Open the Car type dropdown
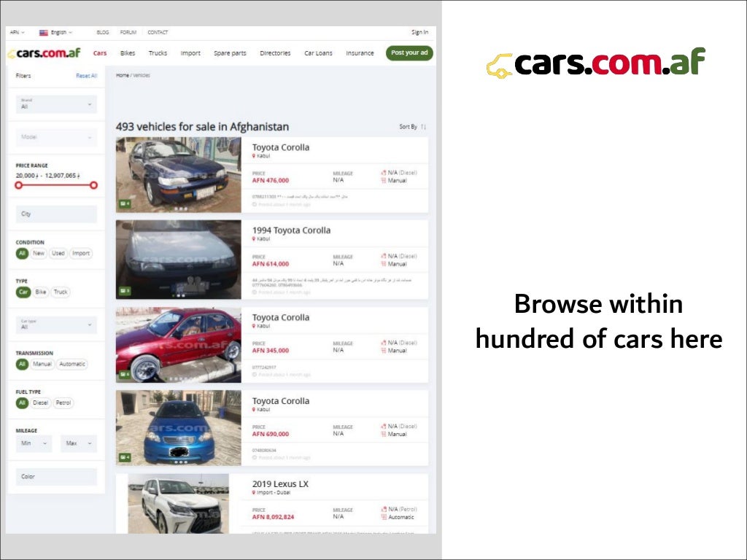Screen dimensions: 747x560 (56, 324)
